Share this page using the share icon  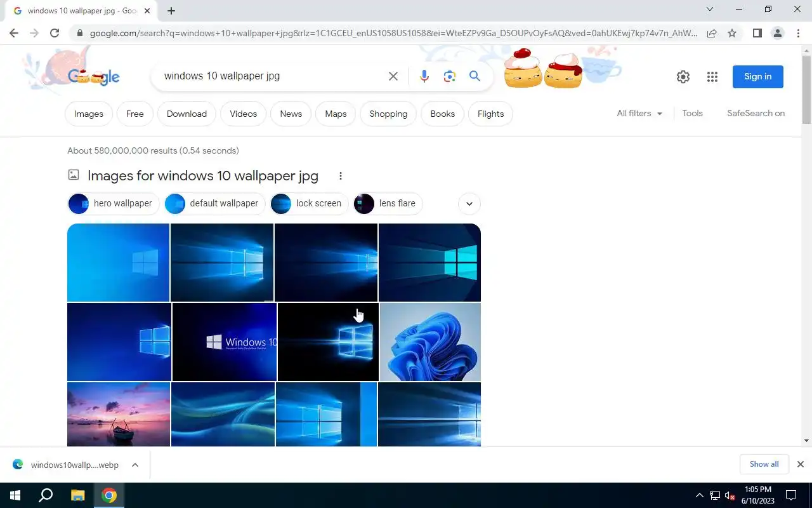click(x=712, y=33)
